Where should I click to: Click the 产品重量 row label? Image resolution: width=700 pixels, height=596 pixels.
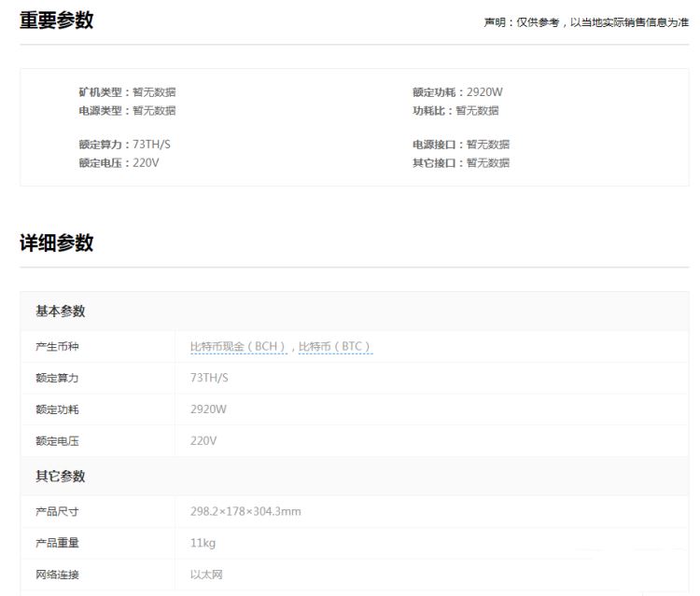(x=57, y=543)
